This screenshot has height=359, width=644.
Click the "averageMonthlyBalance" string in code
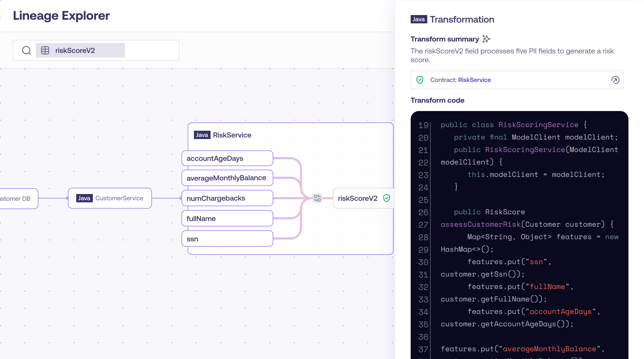click(549, 349)
